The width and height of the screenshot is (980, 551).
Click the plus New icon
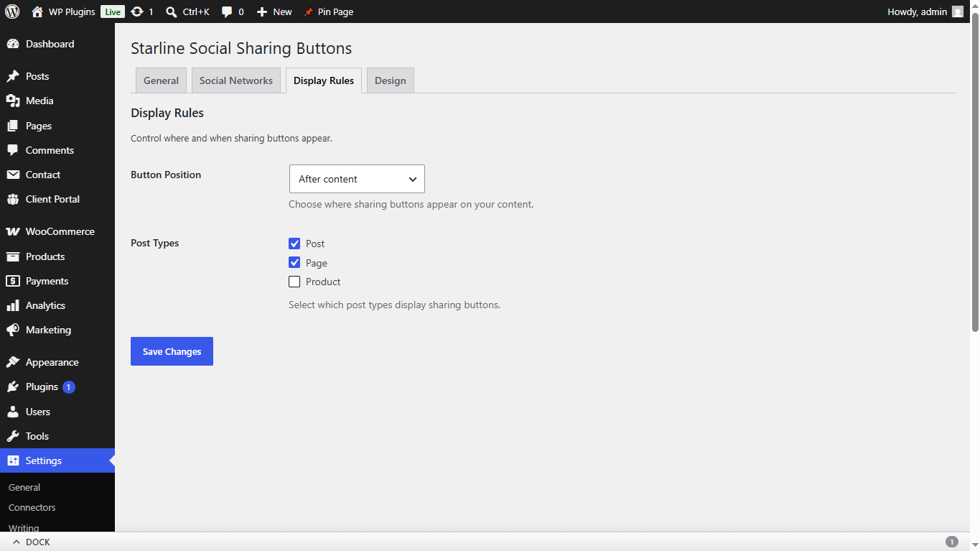click(x=262, y=11)
